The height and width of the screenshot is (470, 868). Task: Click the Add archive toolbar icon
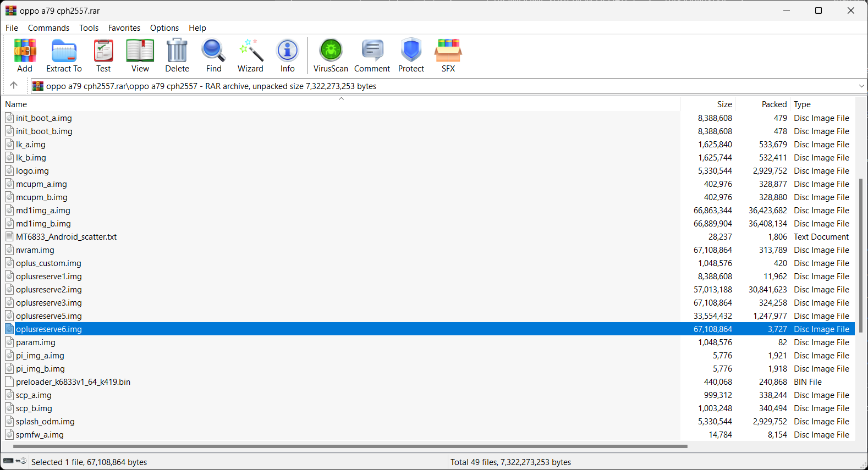25,56
